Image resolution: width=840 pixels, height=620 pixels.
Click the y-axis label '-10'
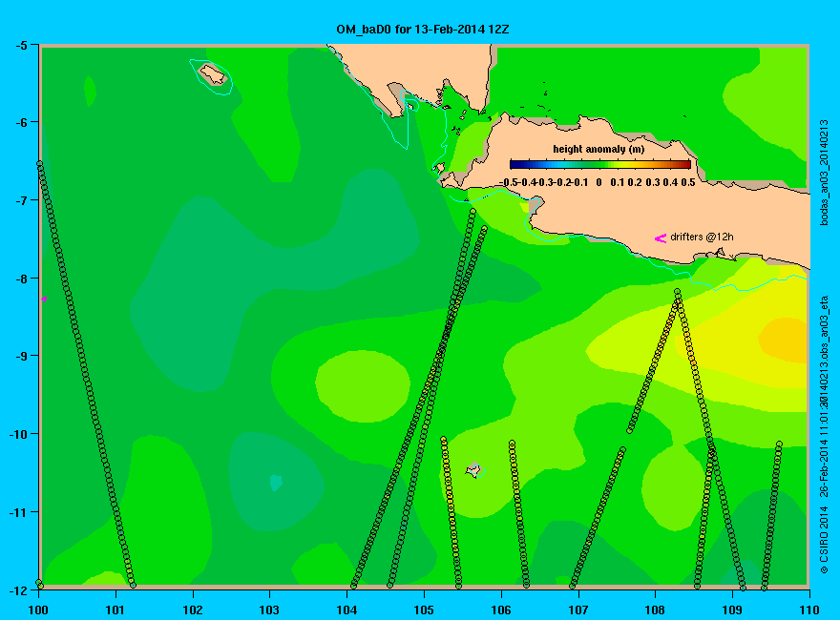click(18, 434)
